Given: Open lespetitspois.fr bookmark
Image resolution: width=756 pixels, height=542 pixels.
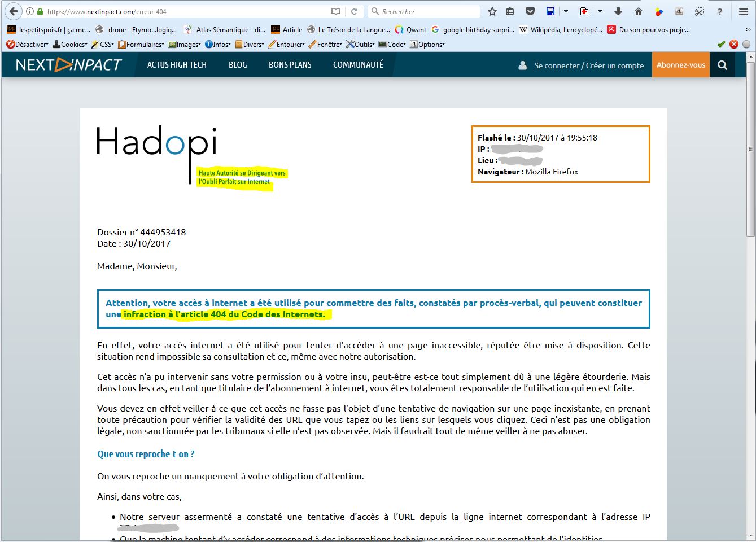Looking at the screenshot, I should (48, 30).
